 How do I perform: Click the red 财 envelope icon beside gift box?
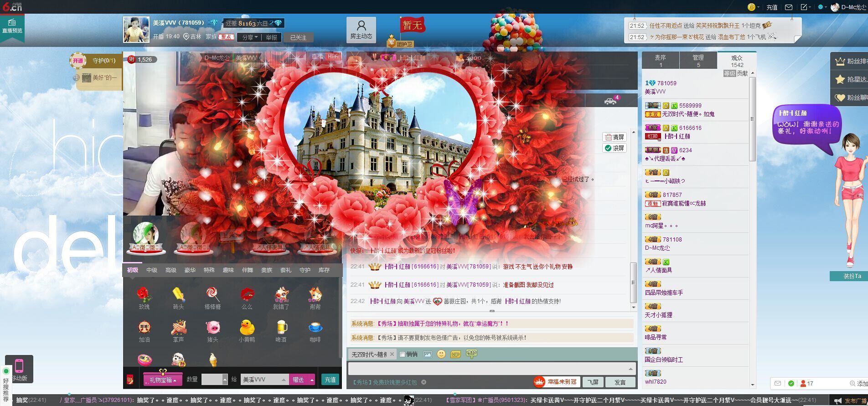pos(130,379)
